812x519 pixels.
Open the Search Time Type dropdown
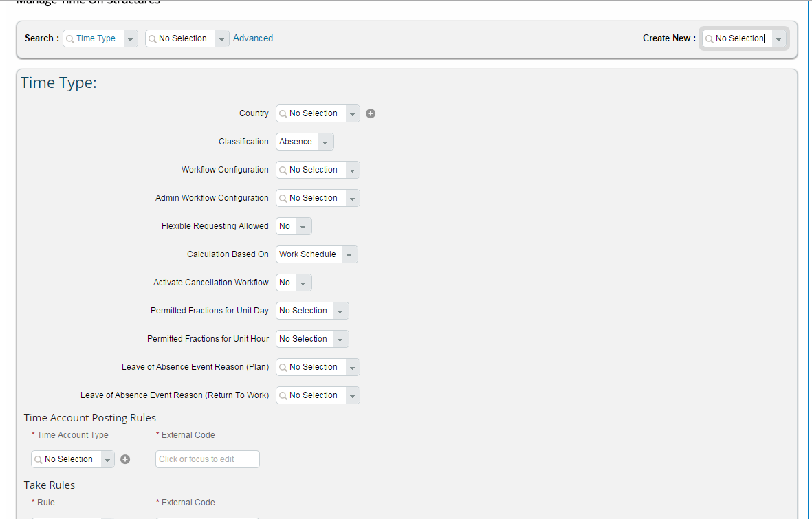tap(131, 39)
